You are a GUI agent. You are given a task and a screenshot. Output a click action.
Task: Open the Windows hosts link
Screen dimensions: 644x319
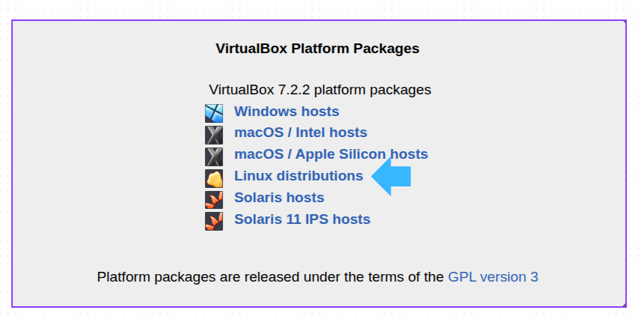point(286,112)
